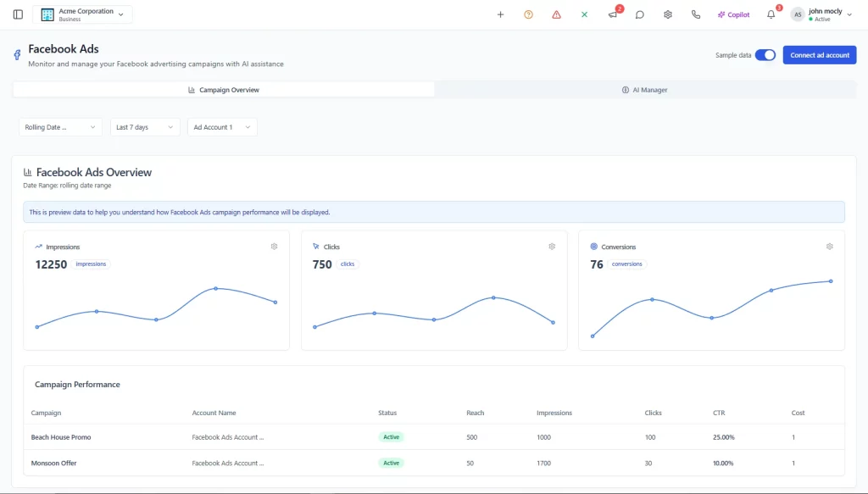868x494 pixels.
Task: Click the preview data info banner
Action: [434, 212]
